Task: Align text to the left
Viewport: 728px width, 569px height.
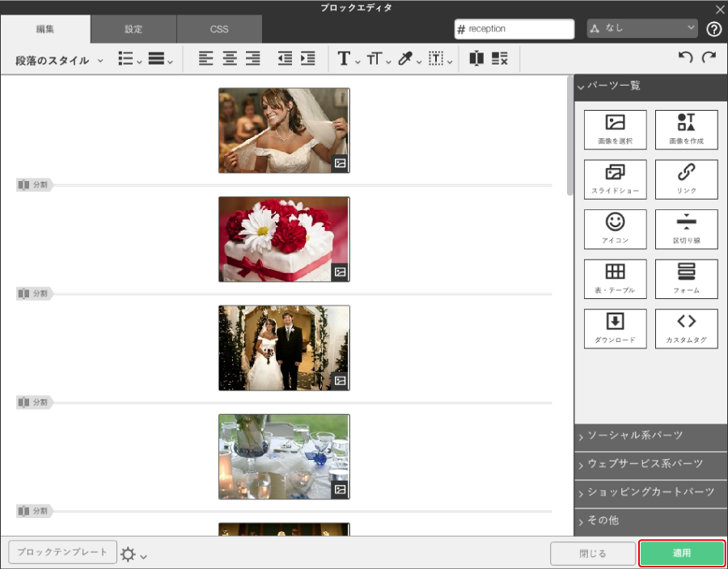Action: point(205,58)
